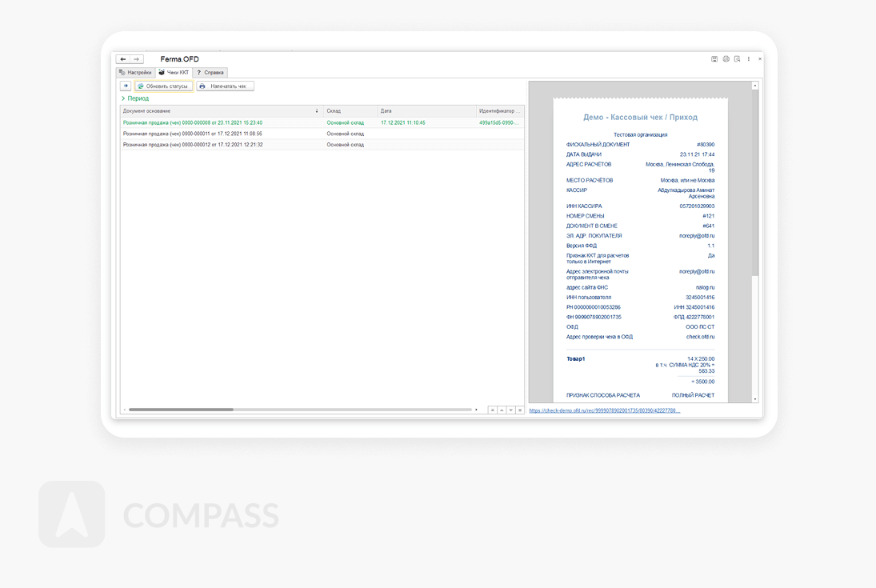Viewport: 876px width, 588px height.
Task: Switch to the Настройки tab
Action: (135, 72)
